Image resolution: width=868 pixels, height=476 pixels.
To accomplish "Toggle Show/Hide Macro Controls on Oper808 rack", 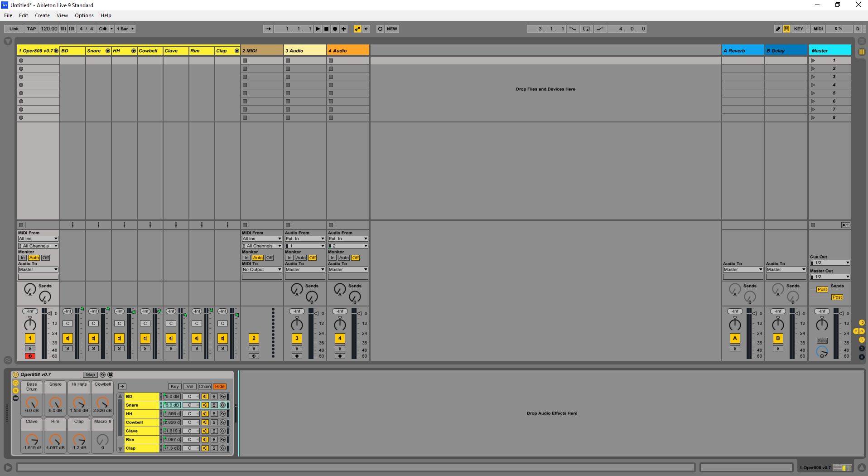I will tap(15, 383).
